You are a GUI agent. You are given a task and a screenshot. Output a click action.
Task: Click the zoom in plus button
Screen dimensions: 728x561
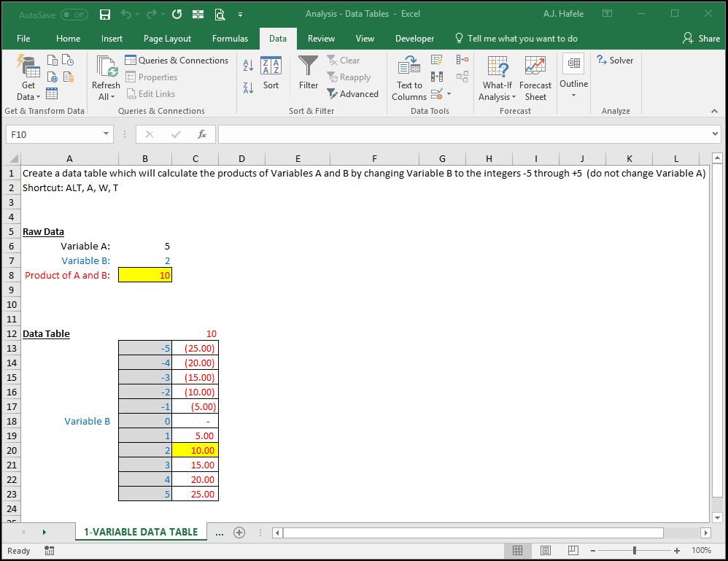(x=677, y=551)
